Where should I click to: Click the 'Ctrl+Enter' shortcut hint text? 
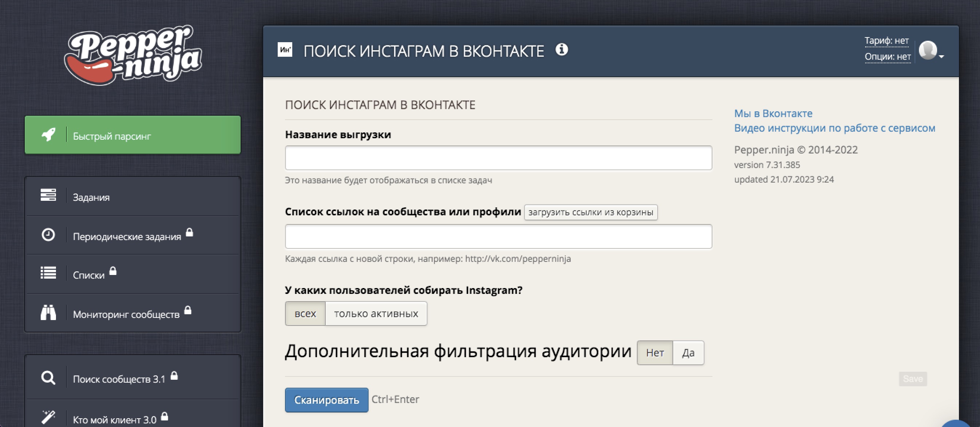(395, 399)
